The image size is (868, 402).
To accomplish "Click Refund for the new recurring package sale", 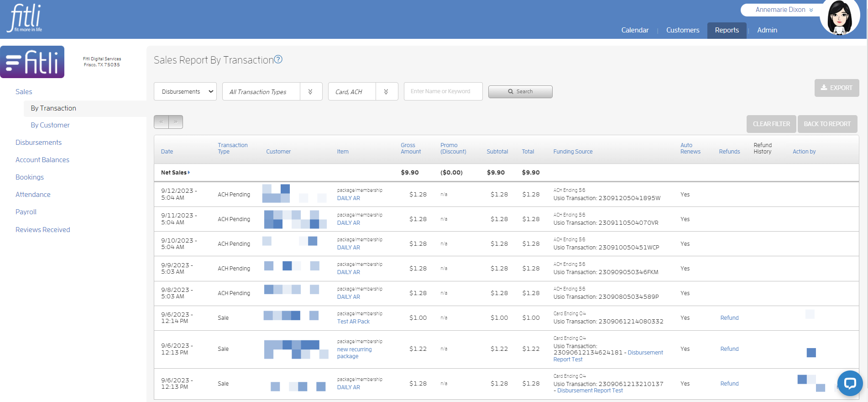I will click(x=729, y=349).
